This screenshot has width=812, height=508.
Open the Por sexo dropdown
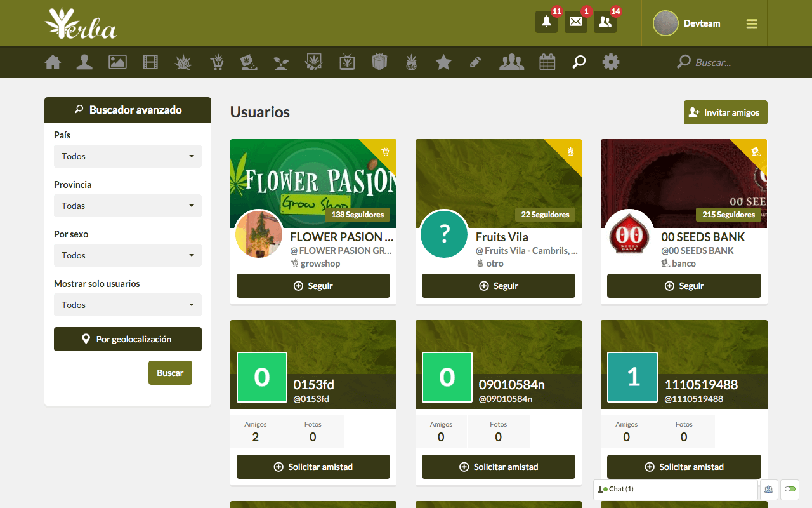click(128, 255)
